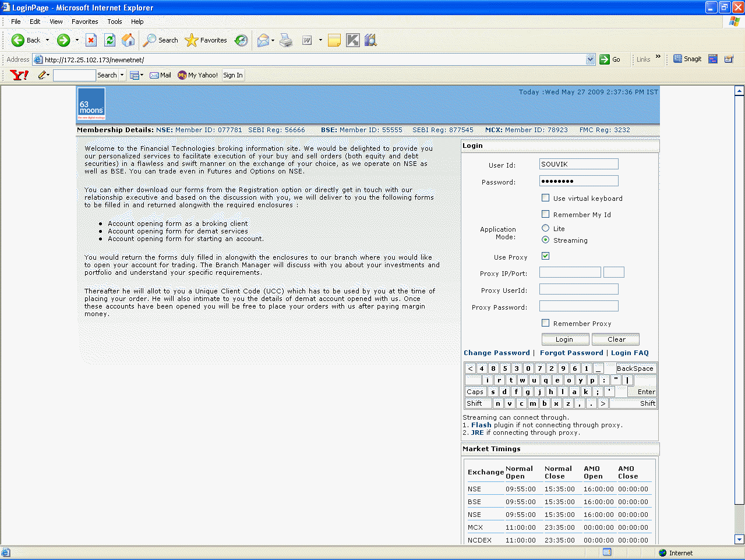This screenshot has height=560, width=745.
Task: Click the Stop loading icon in toolbar
Action: 91,40
